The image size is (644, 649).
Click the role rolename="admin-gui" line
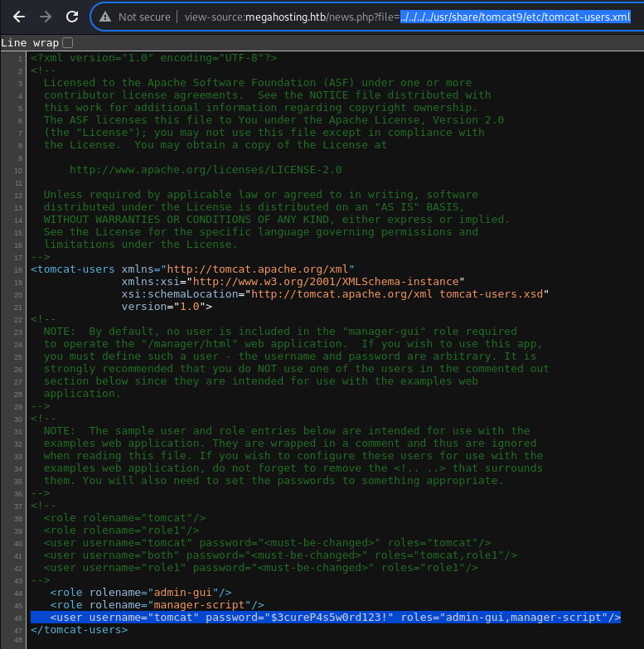[x=141, y=593]
